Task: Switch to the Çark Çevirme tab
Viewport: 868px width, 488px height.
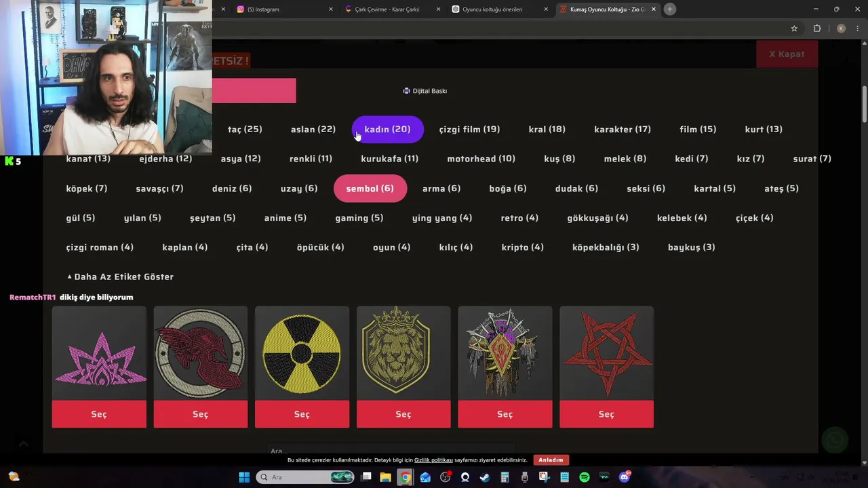Action: pos(392,9)
